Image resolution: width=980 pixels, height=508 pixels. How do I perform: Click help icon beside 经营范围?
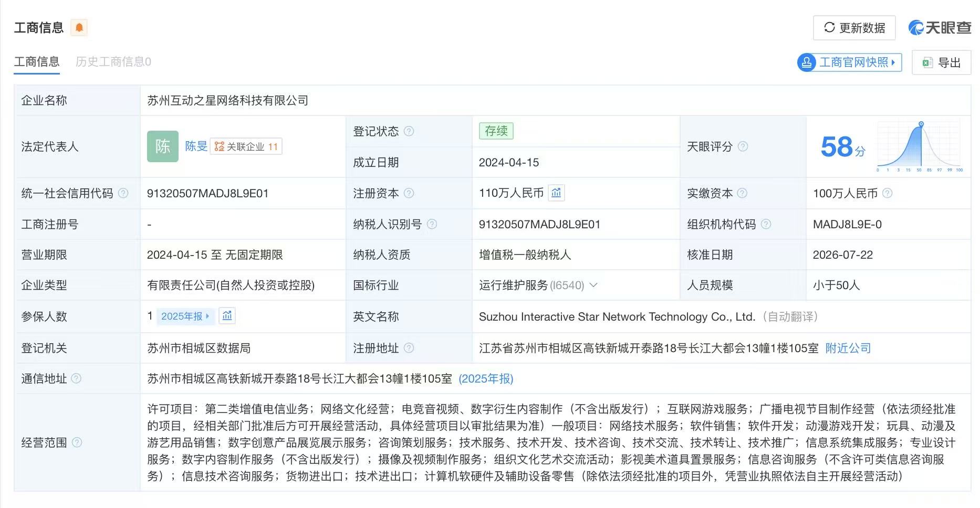[77, 442]
